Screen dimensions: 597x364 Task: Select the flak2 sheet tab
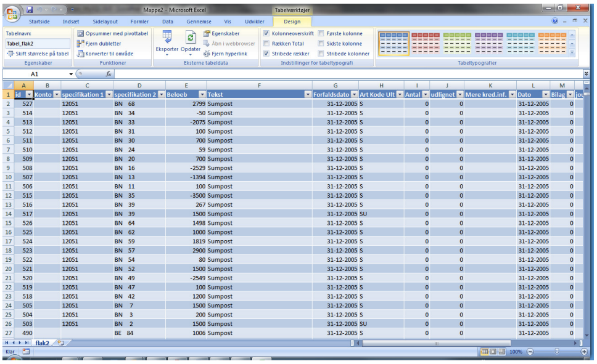[43, 342]
